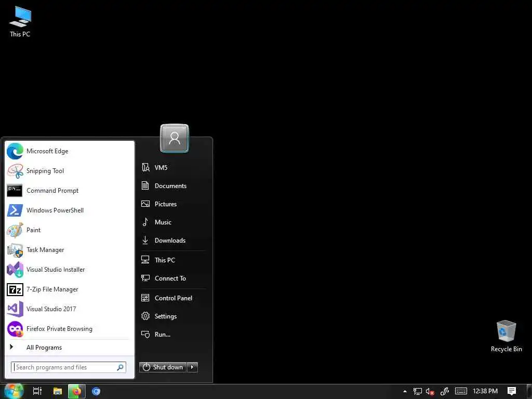Click the user account picture
Screen dimensions: 532x399
point(175,138)
